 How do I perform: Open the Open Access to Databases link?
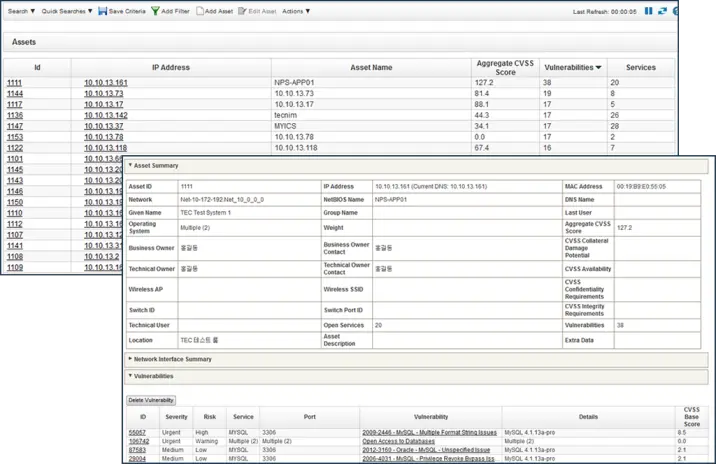coord(401,441)
